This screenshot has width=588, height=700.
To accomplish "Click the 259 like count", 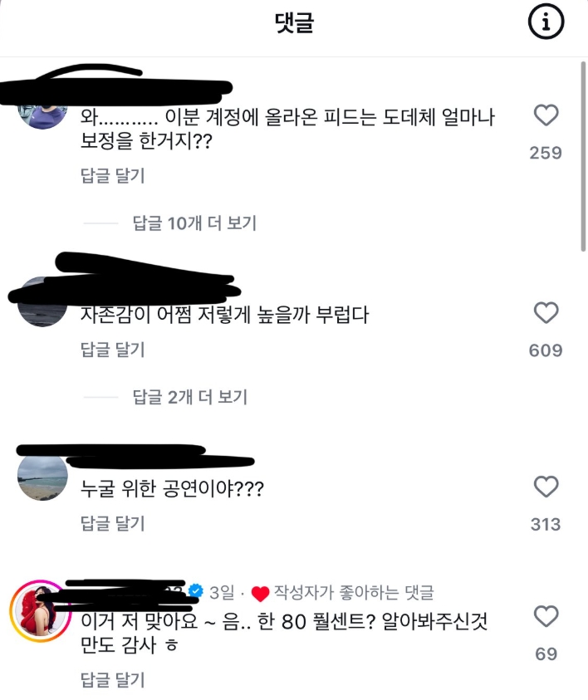I will tap(546, 153).
